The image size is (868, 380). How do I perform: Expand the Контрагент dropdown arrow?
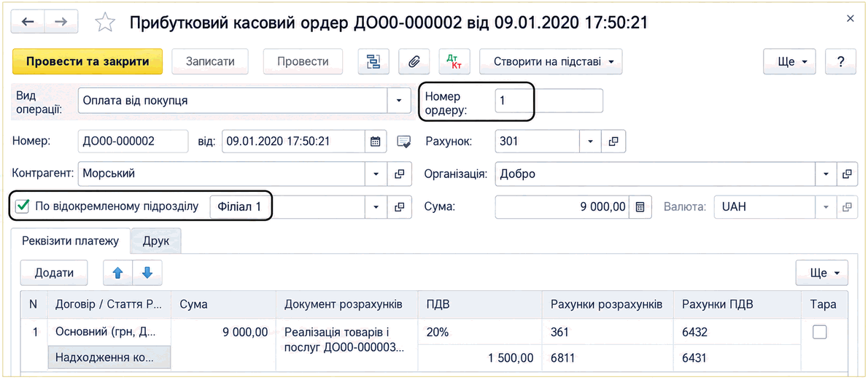[x=376, y=174]
